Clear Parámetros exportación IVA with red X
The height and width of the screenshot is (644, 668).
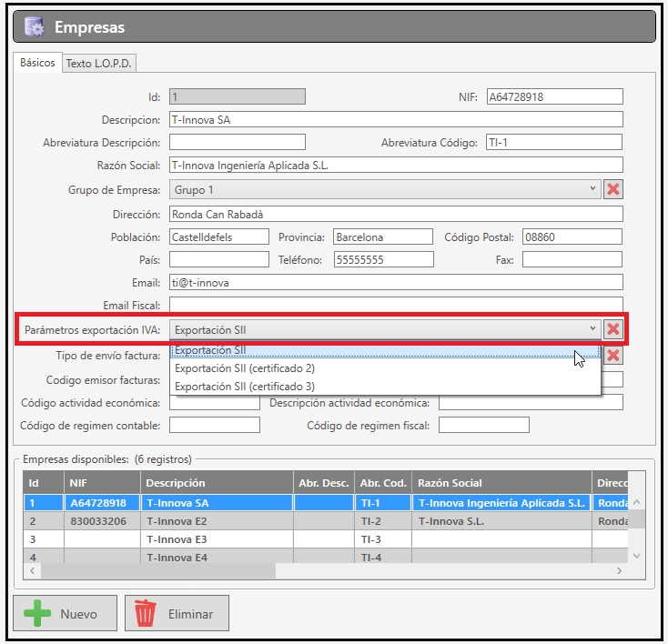pyautogui.click(x=613, y=329)
